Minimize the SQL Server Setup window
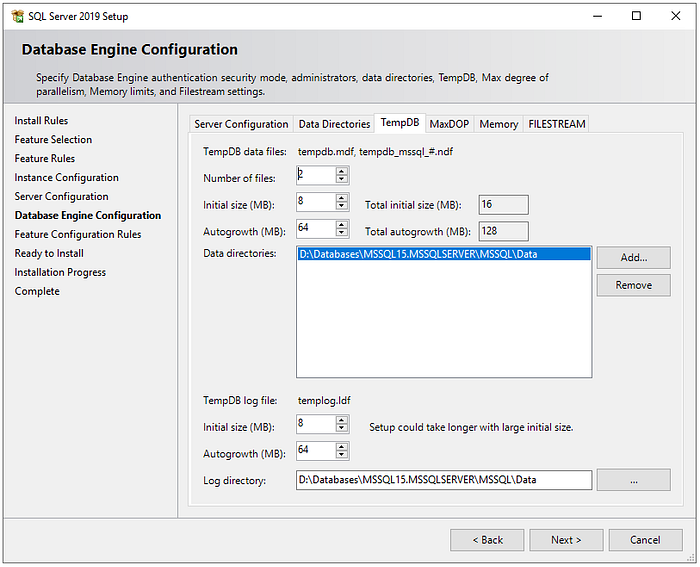 tap(597, 17)
